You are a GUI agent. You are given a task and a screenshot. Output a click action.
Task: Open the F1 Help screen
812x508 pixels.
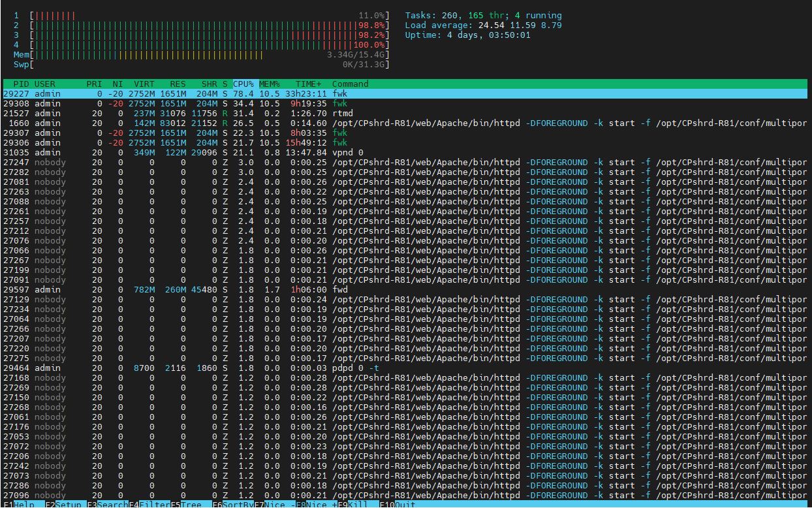coord(18,504)
